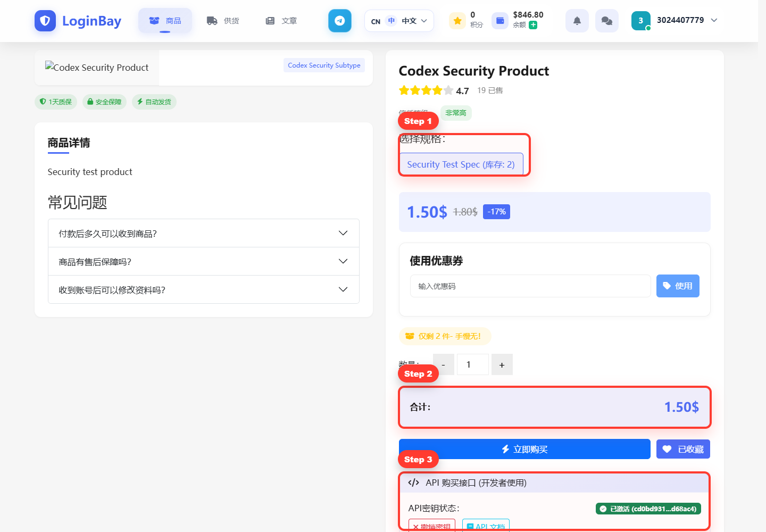Click the struck-through 1.80$ original price
Viewport: 766px width, 532px height.
(x=465, y=212)
